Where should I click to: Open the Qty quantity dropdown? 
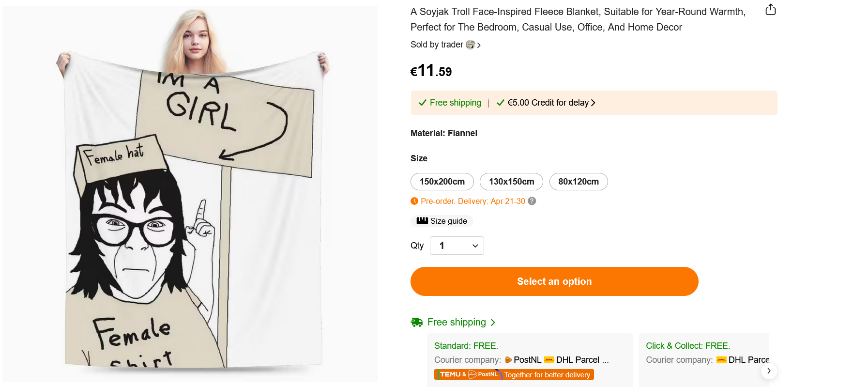(x=457, y=246)
